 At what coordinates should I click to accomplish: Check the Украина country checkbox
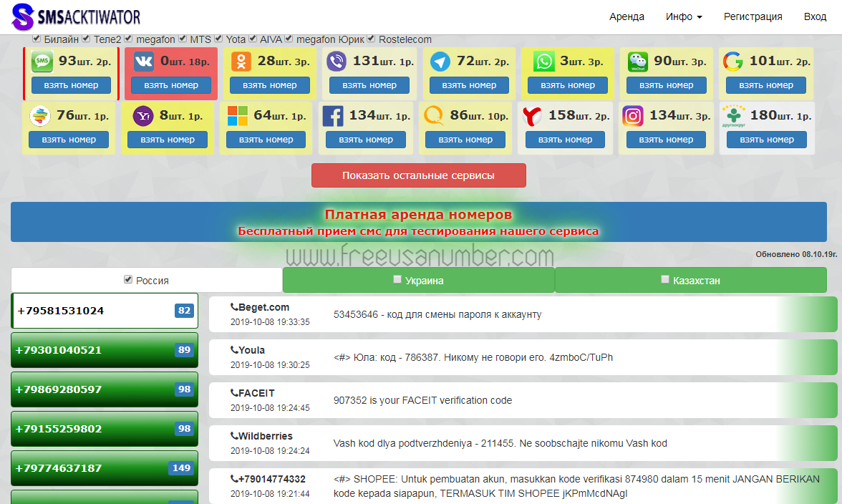(397, 279)
